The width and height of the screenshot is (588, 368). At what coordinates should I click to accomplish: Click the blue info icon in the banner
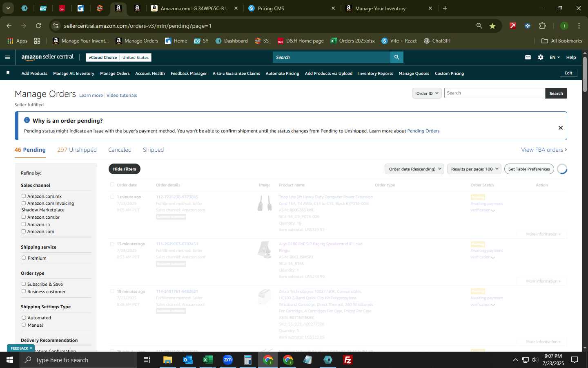pyautogui.click(x=27, y=120)
